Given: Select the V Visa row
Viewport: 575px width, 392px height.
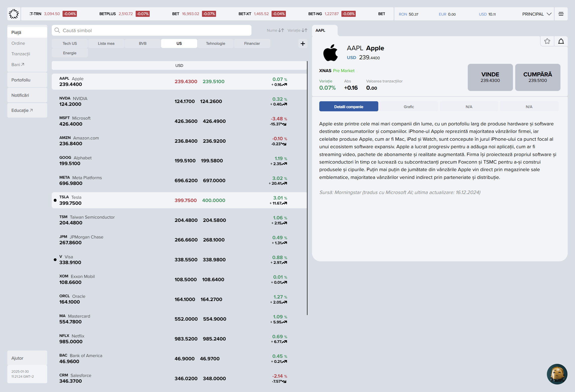Looking at the screenshot, I should [x=179, y=260].
